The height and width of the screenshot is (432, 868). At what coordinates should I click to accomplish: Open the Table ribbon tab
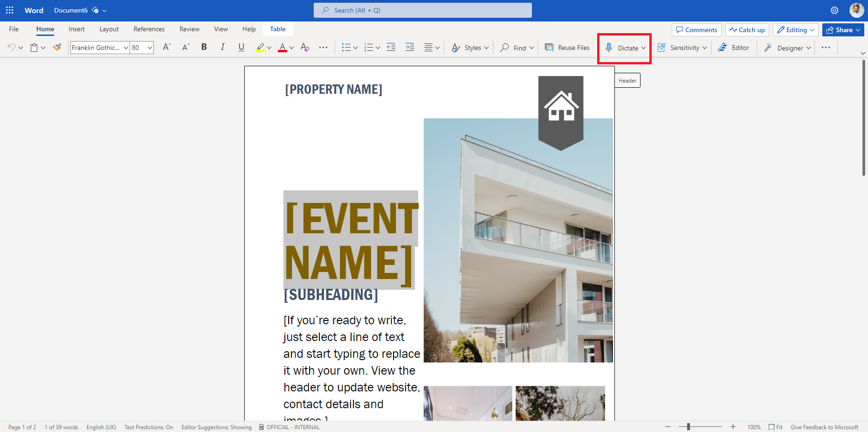click(x=277, y=28)
